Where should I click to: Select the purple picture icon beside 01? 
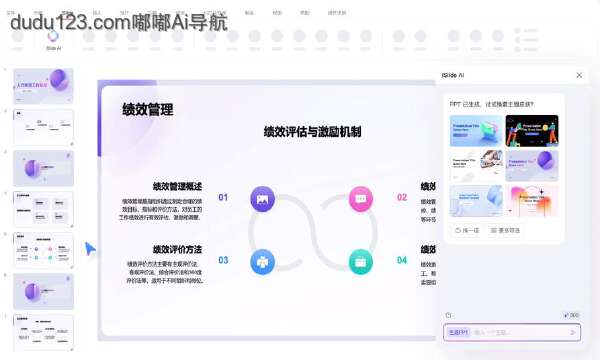[x=262, y=199]
